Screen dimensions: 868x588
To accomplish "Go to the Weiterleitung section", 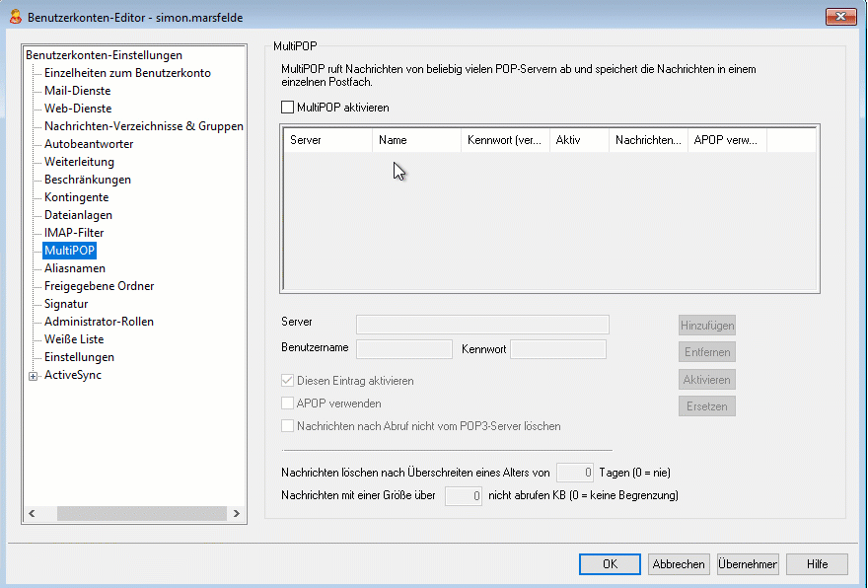I will pyautogui.click(x=79, y=162).
